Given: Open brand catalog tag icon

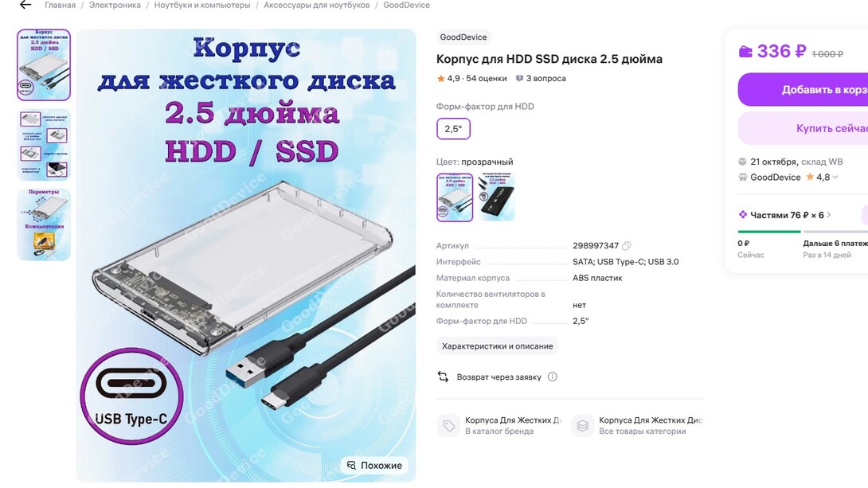Looking at the screenshot, I should pyautogui.click(x=448, y=425).
